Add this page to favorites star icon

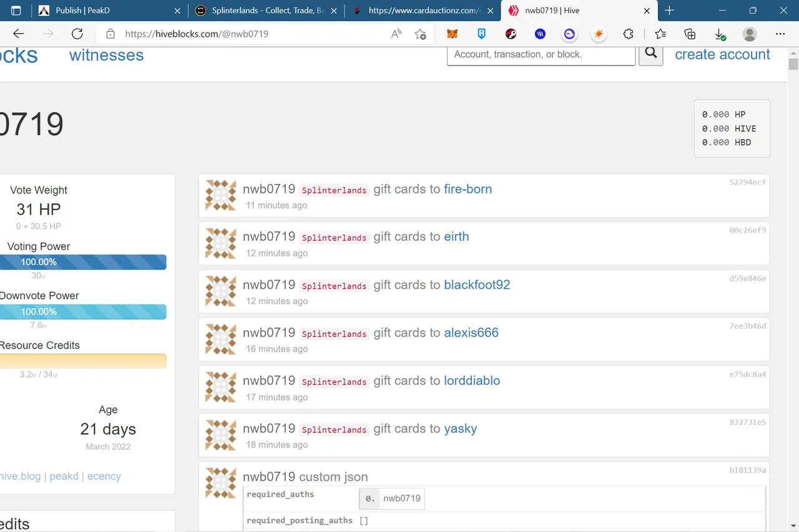coord(421,34)
